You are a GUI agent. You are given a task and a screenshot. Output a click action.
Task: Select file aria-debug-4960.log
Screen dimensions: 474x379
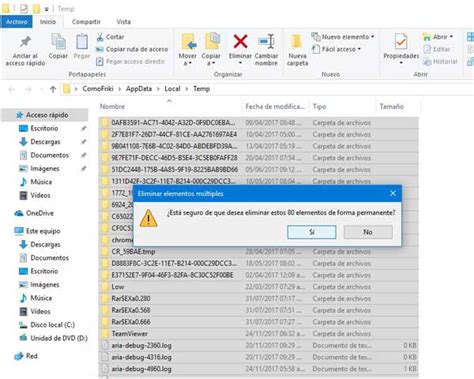click(x=259, y=369)
